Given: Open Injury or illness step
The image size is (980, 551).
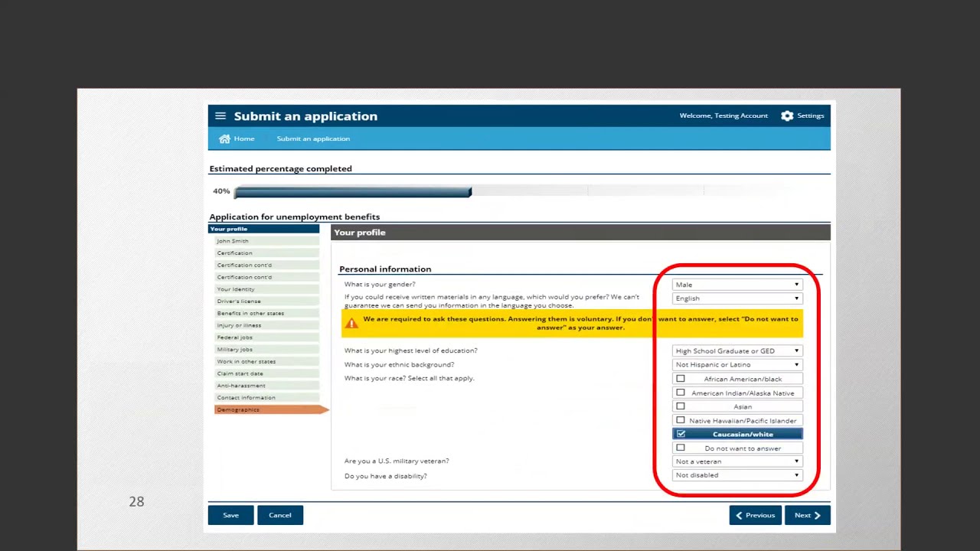Looking at the screenshot, I should [x=266, y=325].
